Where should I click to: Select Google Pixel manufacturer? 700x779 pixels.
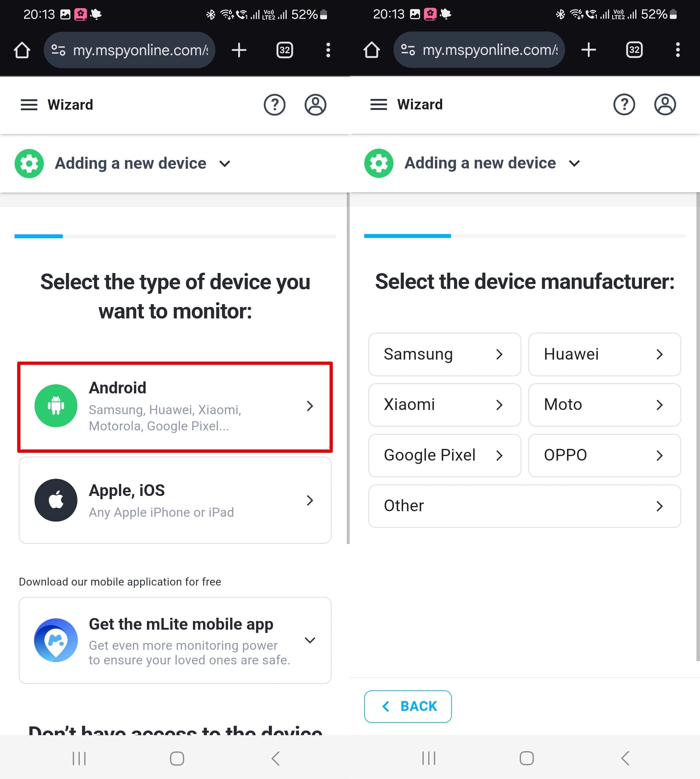[x=445, y=455]
